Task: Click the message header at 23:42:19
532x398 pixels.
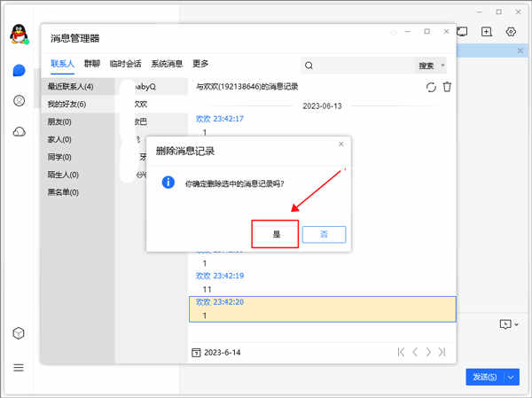Action: 220,276
